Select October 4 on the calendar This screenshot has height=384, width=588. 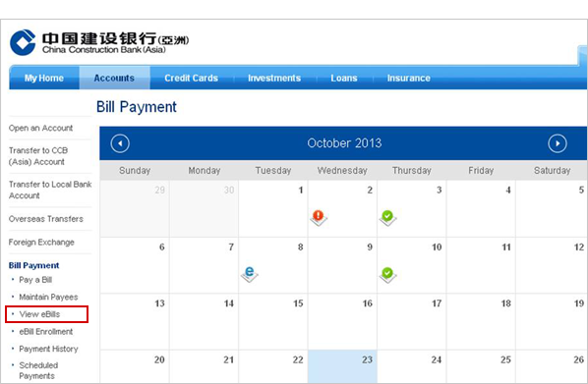coord(481,208)
